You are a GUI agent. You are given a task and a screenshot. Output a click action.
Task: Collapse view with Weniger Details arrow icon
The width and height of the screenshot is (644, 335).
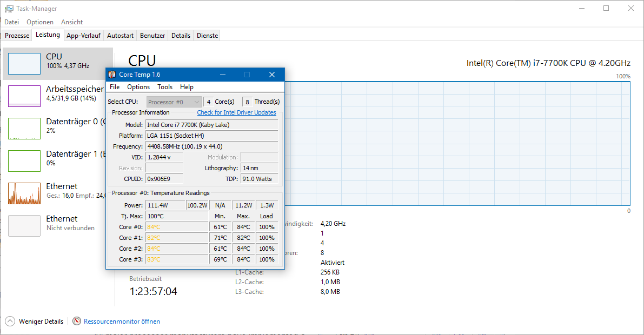(10, 321)
